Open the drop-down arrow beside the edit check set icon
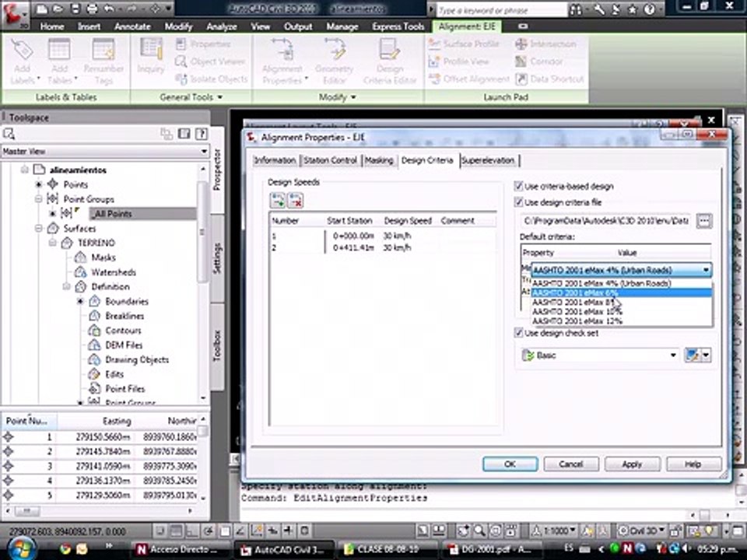This screenshot has width=747, height=560. [x=706, y=355]
